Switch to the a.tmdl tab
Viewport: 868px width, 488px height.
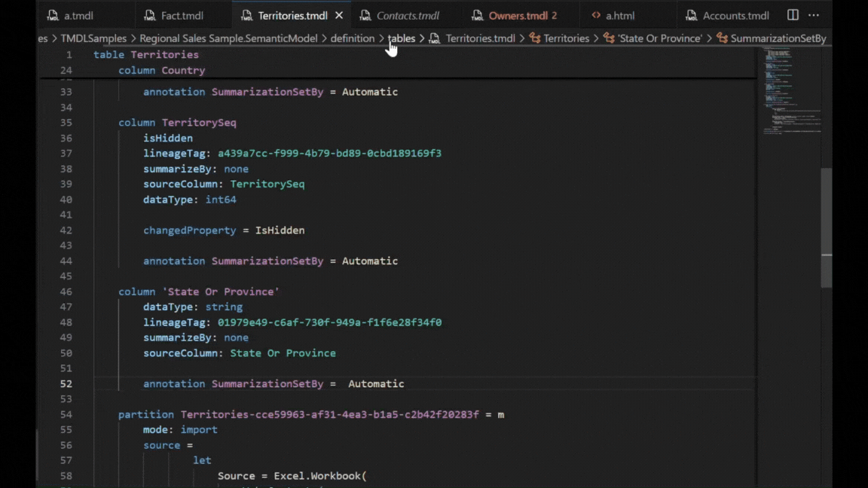(x=78, y=16)
